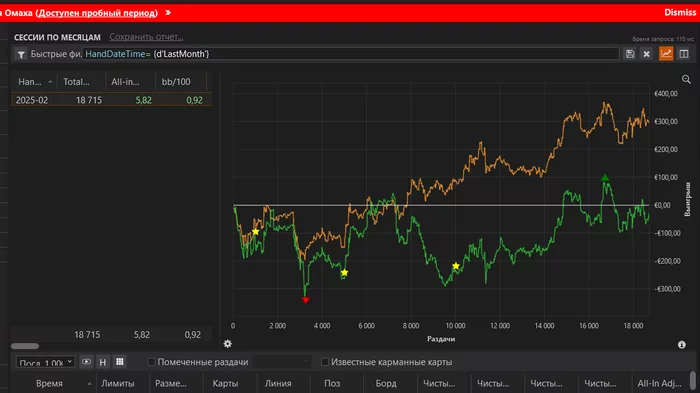
Task: Switch to grid view icon
Action: pos(120,362)
